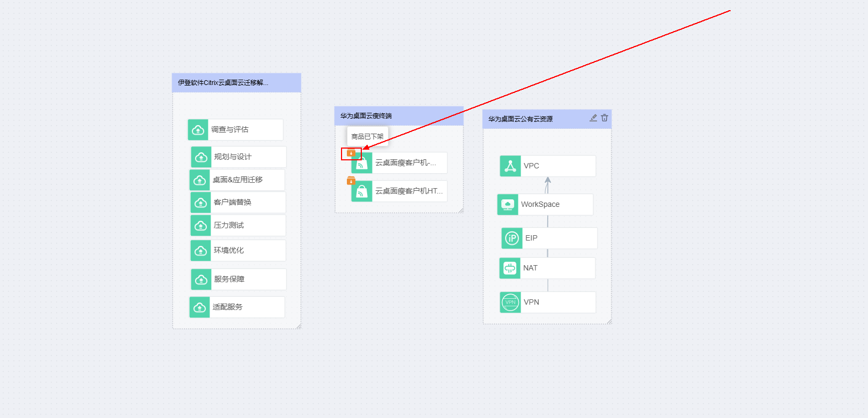This screenshot has width=868, height=418.
Task: Select the WorkSpace monitor icon
Action: 508,205
